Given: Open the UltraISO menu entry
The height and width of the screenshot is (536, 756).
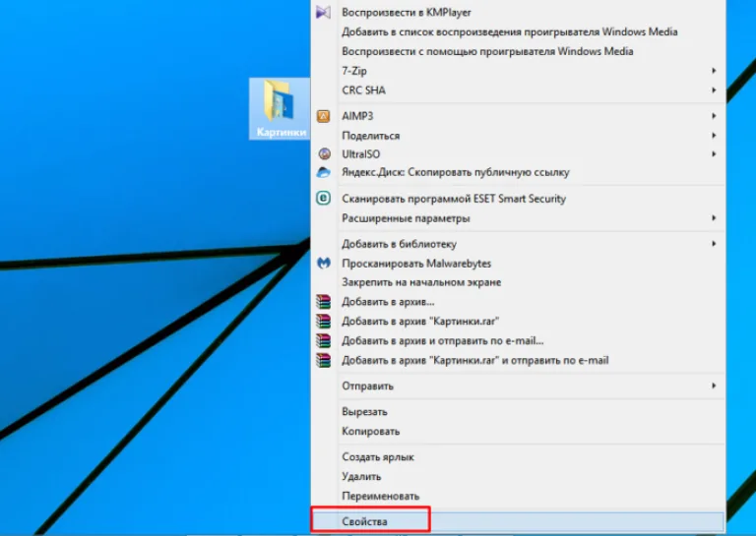Looking at the screenshot, I should coord(518,154).
